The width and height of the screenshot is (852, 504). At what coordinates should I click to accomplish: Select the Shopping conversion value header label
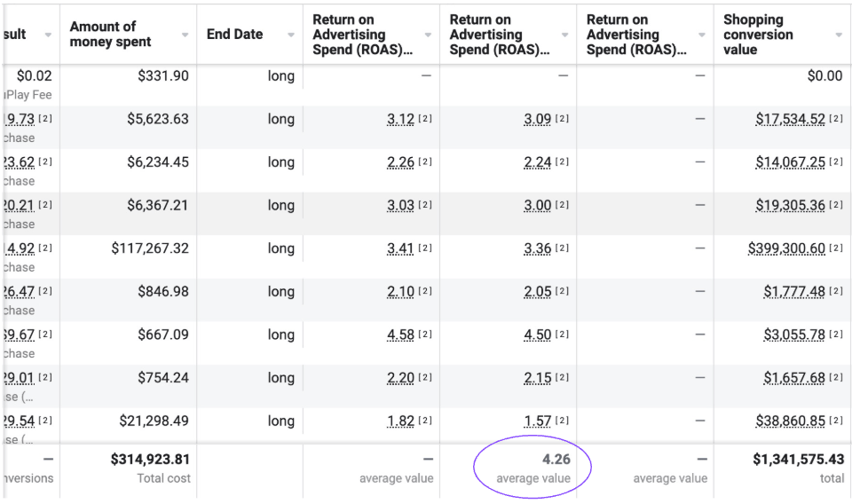pos(758,35)
